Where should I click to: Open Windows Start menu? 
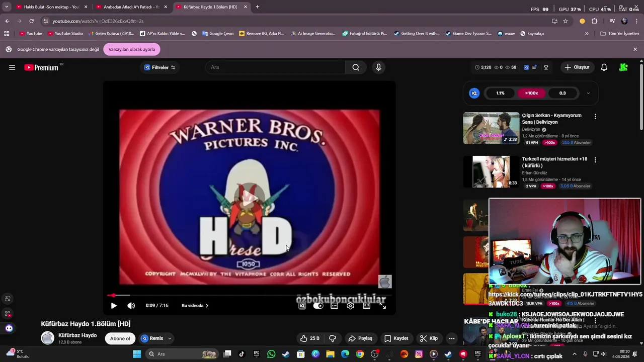pos(137,354)
